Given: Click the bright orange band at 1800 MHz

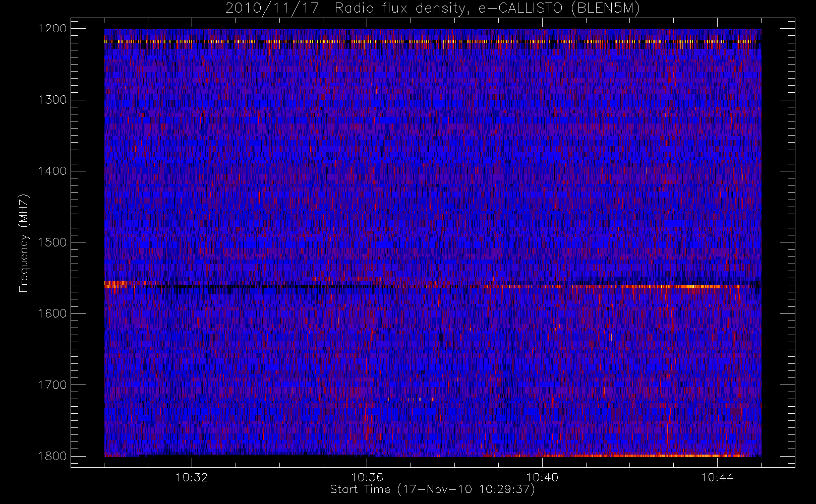Looking at the screenshot, I should coord(615,456).
